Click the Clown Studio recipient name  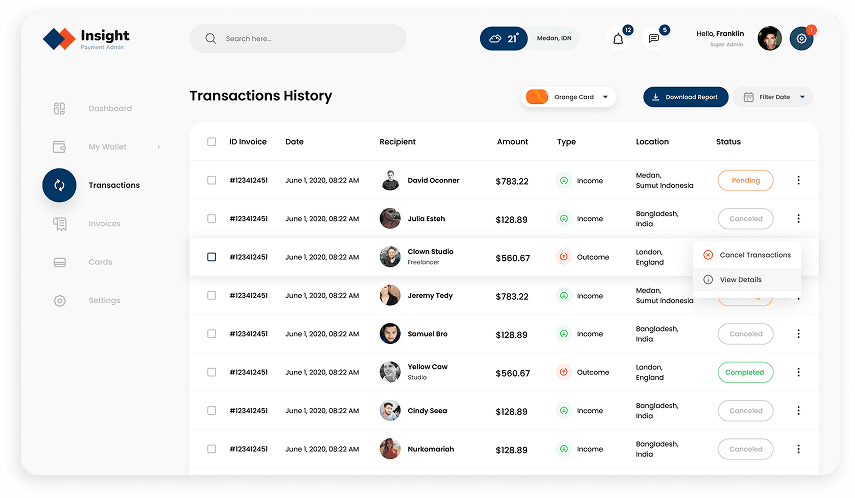click(x=430, y=252)
